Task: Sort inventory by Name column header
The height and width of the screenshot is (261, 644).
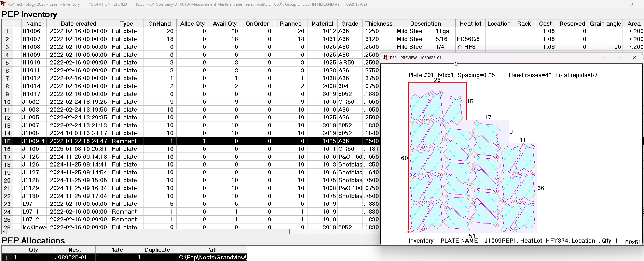Action: 34,24
